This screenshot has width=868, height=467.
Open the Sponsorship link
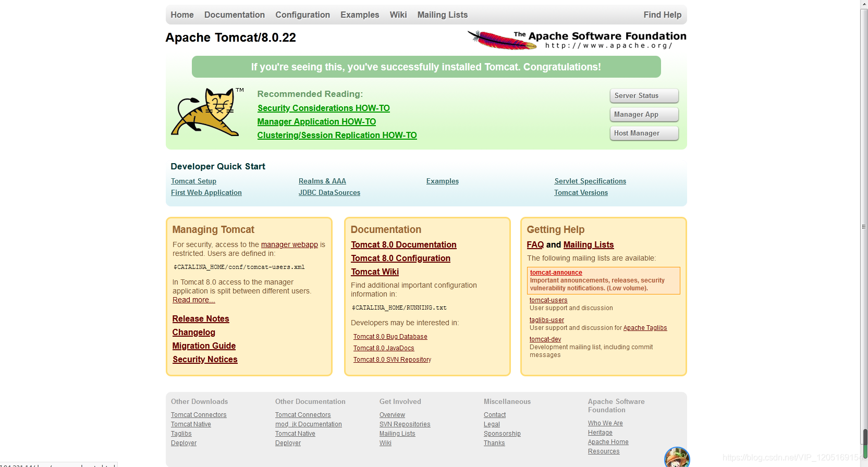tap(502, 434)
